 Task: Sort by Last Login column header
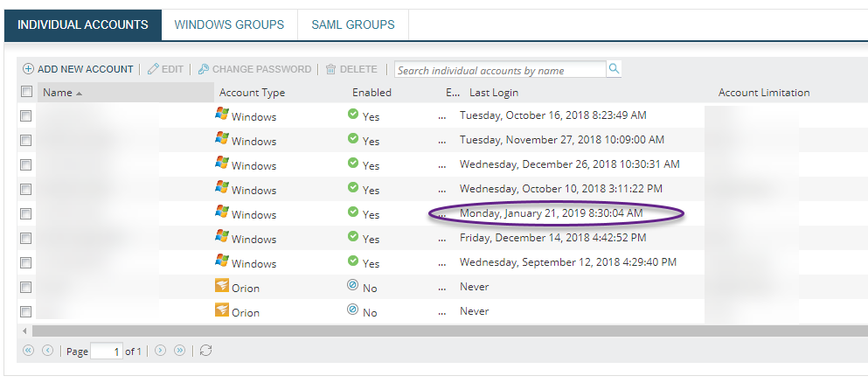tap(494, 93)
